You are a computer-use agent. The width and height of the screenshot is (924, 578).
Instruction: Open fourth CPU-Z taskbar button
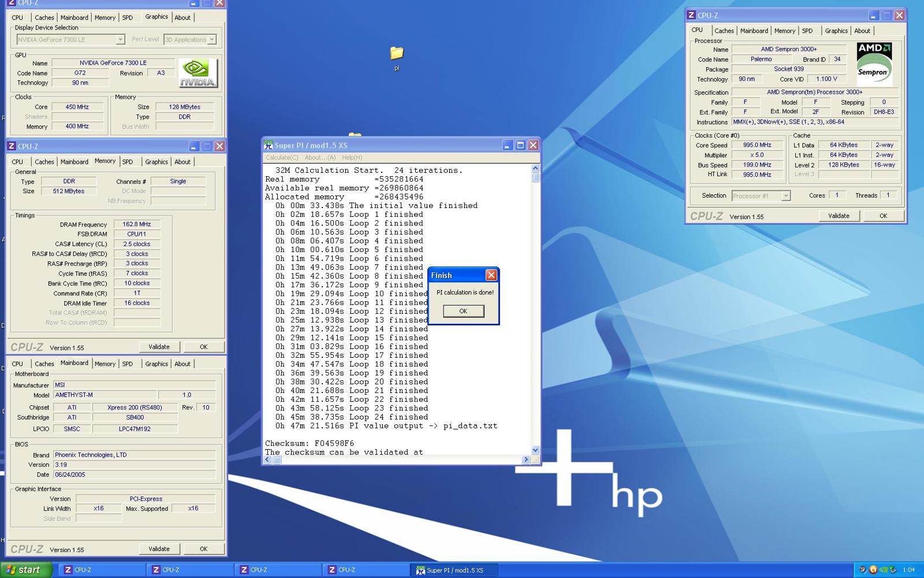pos(367,570)
